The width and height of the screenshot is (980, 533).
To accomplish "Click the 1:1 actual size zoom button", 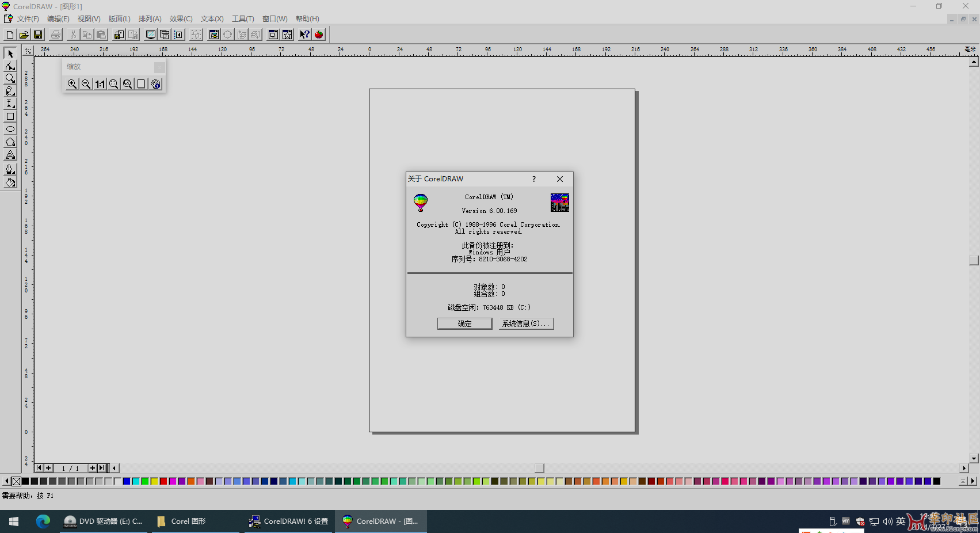I will tap(100, 84).
